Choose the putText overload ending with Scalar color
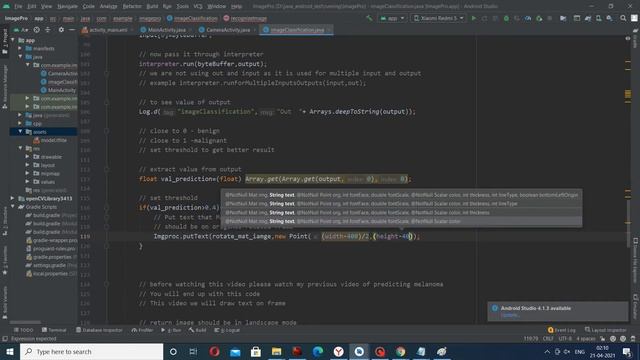The height and width of the screenshot is (360, 640). coord(402,221)
